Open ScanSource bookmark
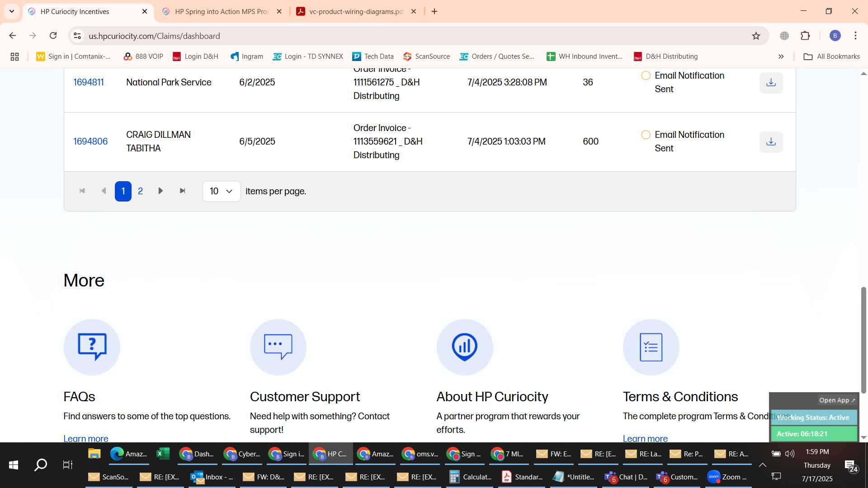The height and width of the screenshot is (488, 868). (427, 56)
